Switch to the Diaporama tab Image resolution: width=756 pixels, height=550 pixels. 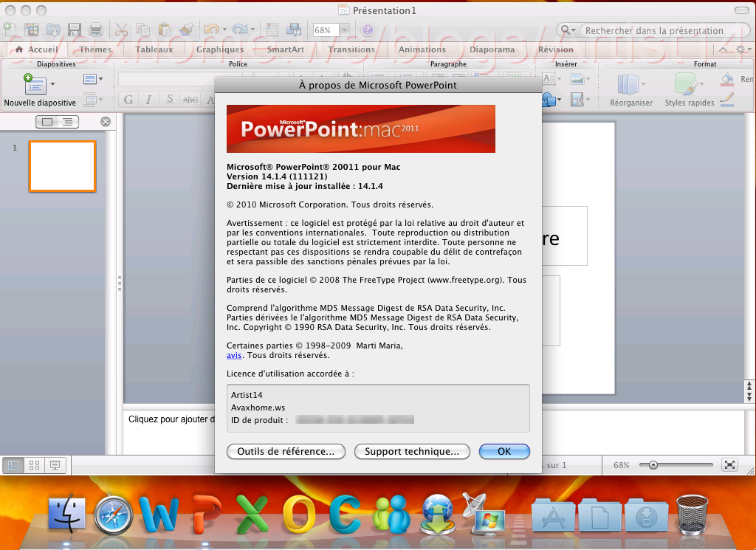click(492, 49)
